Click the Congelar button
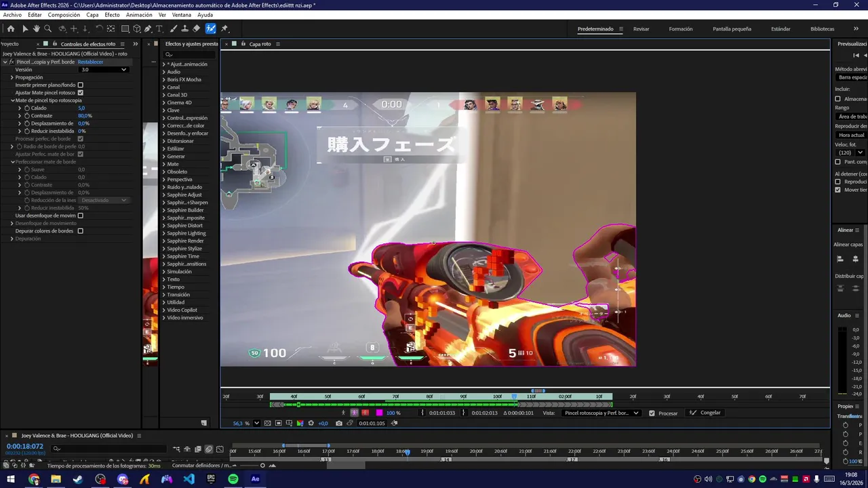The width and height of the screenshot is (868, 488). click(x=705, y=413)
